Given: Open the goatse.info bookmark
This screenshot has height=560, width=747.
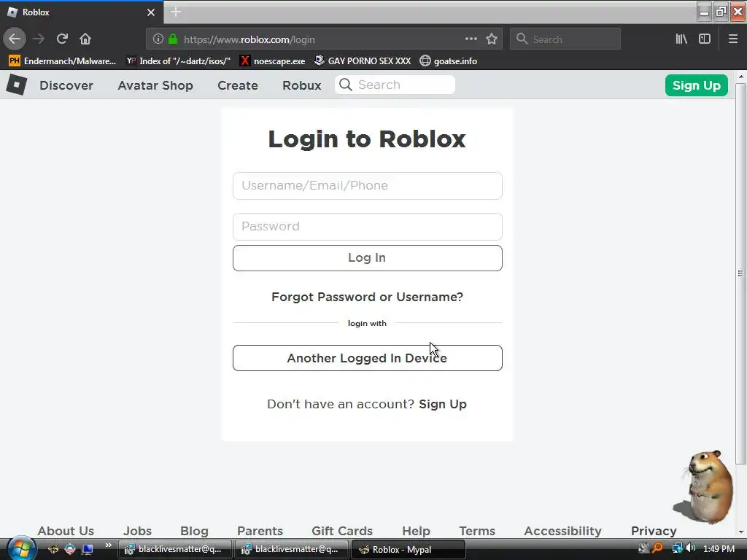Looking at the screenshot, I should coord(449,61).
